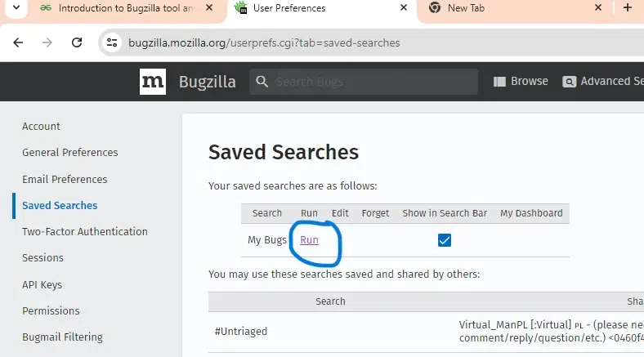
Task: Expand the tab search dropdown chevron
Action: click(16, 8)
